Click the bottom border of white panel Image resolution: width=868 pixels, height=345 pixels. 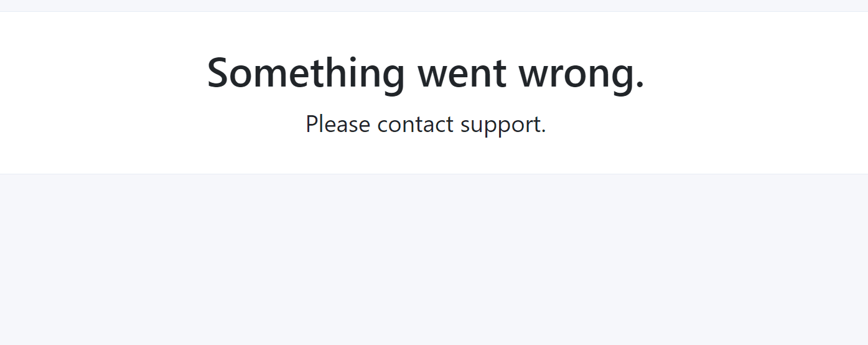point(434,174)
